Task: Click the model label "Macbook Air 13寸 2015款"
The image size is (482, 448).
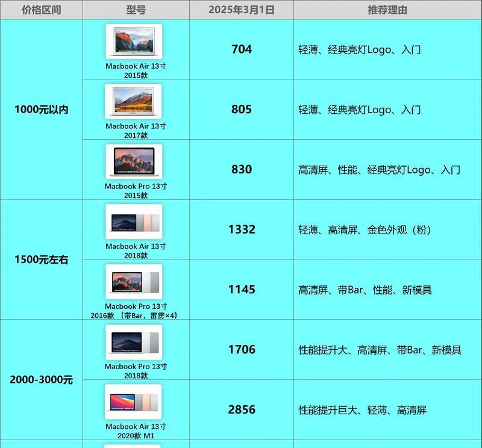Action: click(136, 70)
